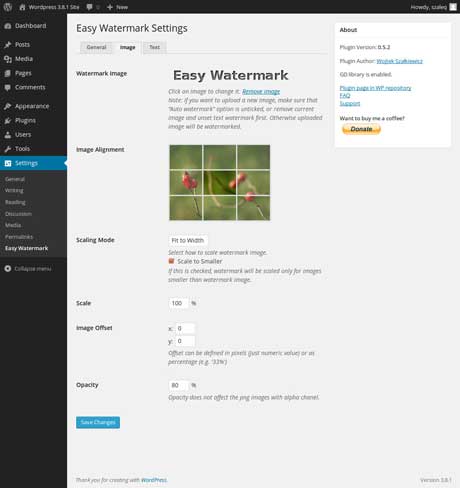The width and height of the screenshot is (460, 488).
Task: Click the WordPress logo icon
Action: (x=8, y=7)
